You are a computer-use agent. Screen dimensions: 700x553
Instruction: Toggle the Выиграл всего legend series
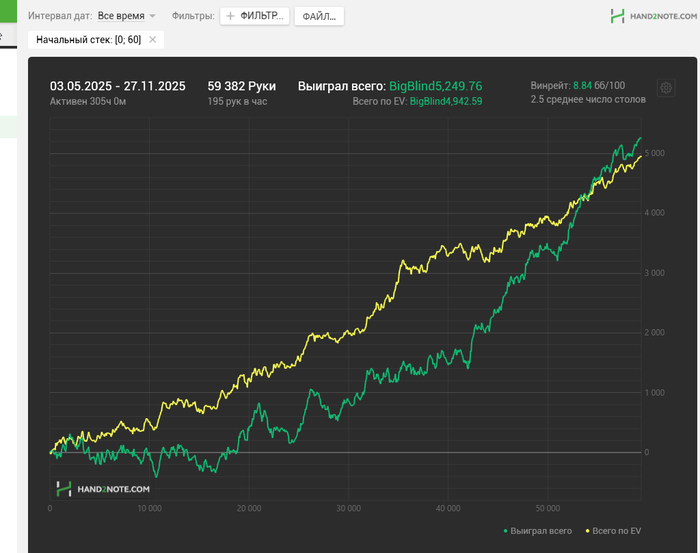coord(538,531)
